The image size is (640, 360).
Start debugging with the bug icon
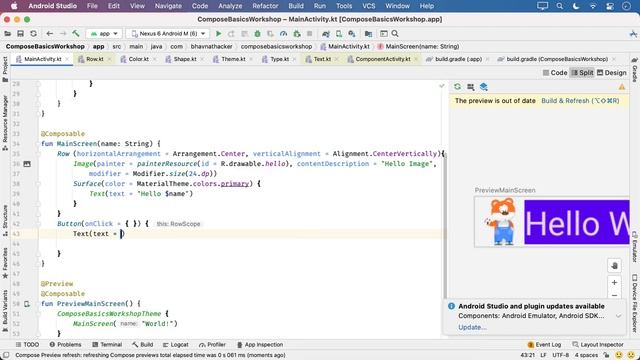pos(257,34)
